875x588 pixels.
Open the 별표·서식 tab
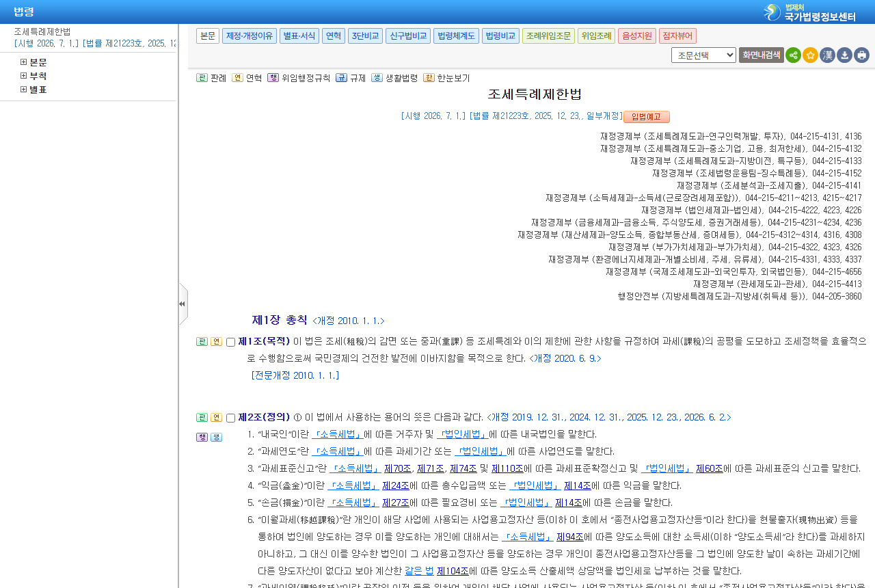tap(299, 36)
